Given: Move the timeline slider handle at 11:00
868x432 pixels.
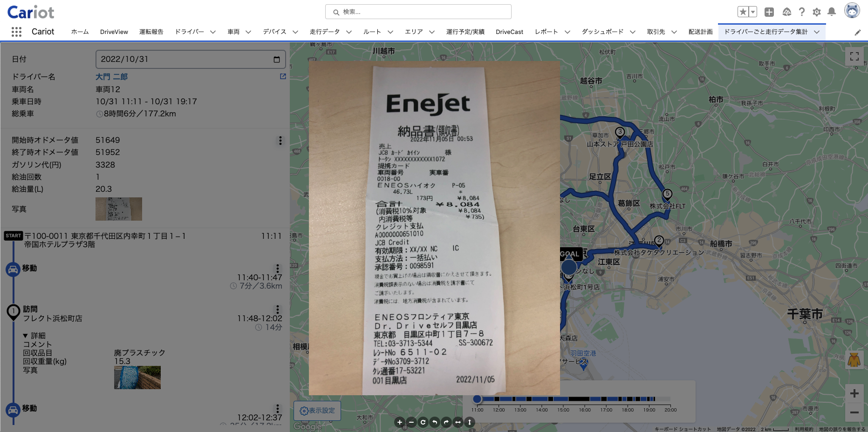Looking at the screenshot, I should pyautogui.click(x=477, y=399).
